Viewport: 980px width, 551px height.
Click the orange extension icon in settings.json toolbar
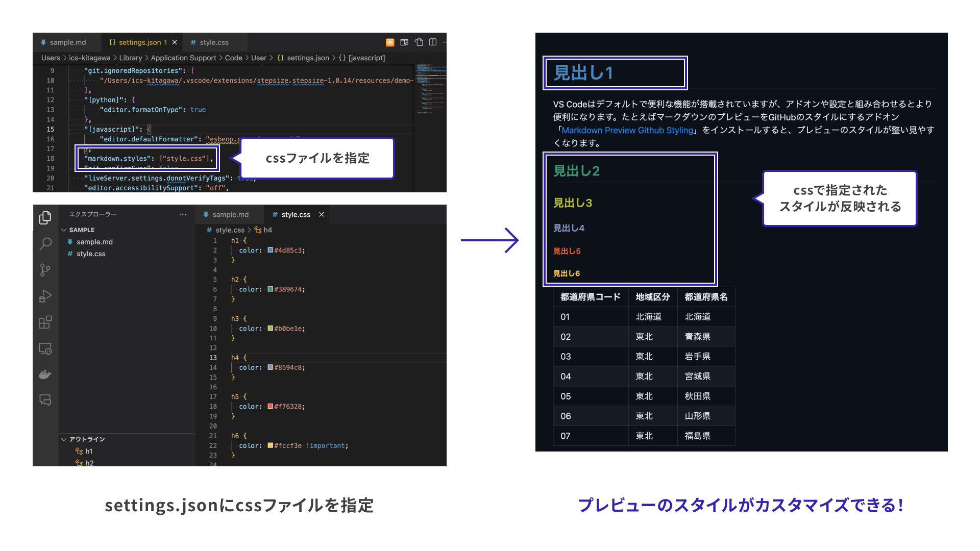tap(390, 42)
